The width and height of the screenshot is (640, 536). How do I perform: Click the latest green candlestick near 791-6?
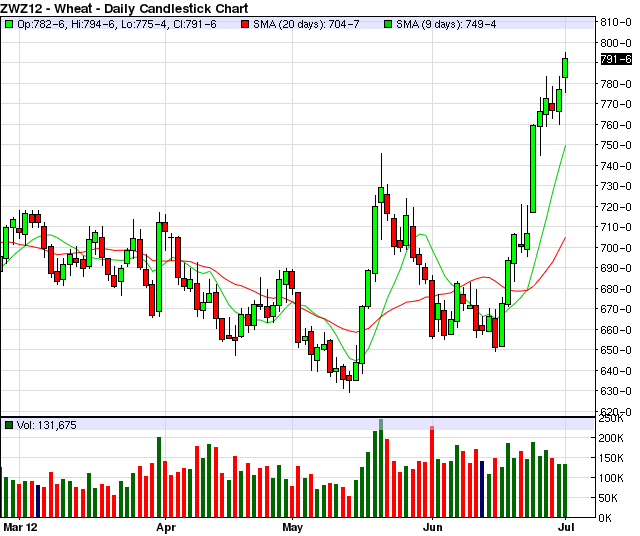point(565,68)
